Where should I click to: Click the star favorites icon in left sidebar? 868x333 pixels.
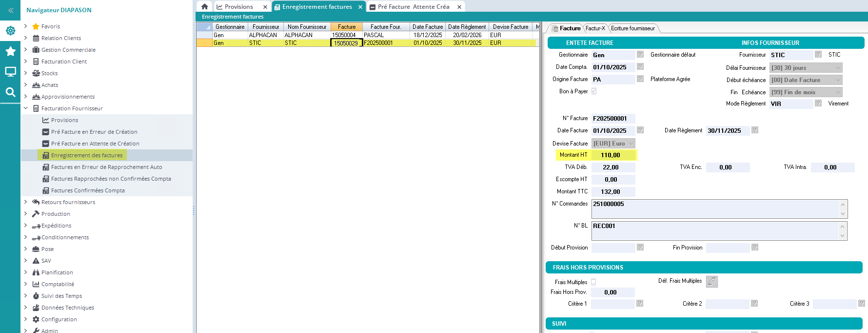tap(10, 51)
